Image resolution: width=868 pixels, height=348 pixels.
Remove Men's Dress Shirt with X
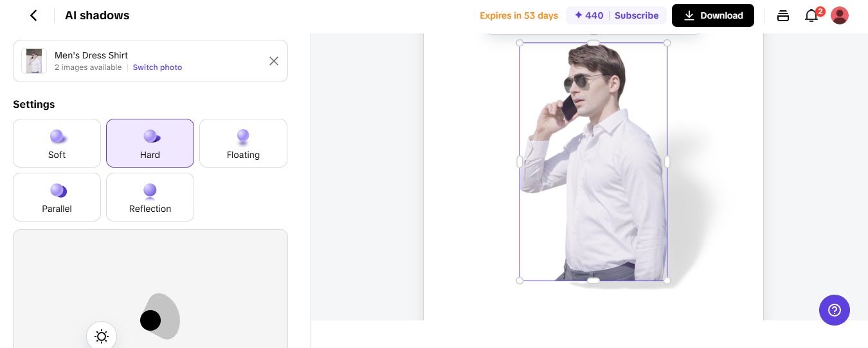(274, 61)
